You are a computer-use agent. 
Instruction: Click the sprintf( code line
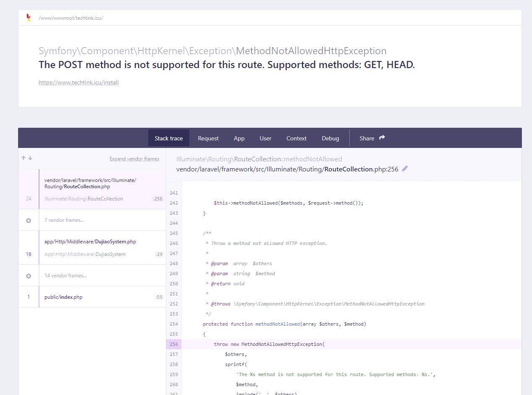pyautogui.click(x=236, y=364)
